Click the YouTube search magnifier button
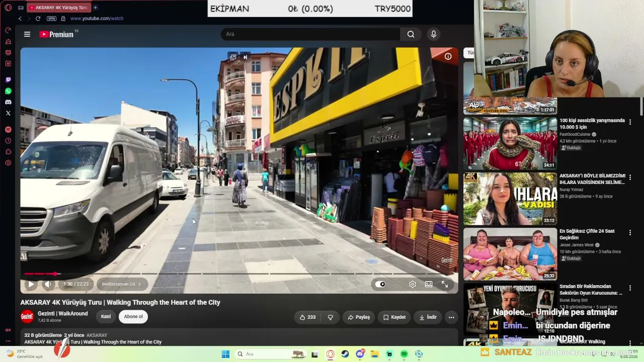644x362 pixels. pos(411,34)
